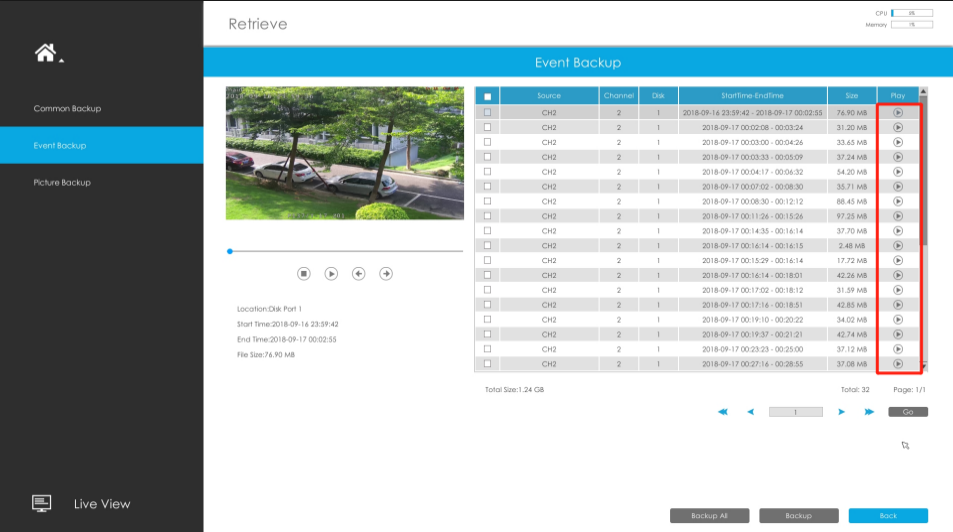Click the table scroll-up arrow
The width and height of the screenshot is (953, 532).
(x=924, y=91)
